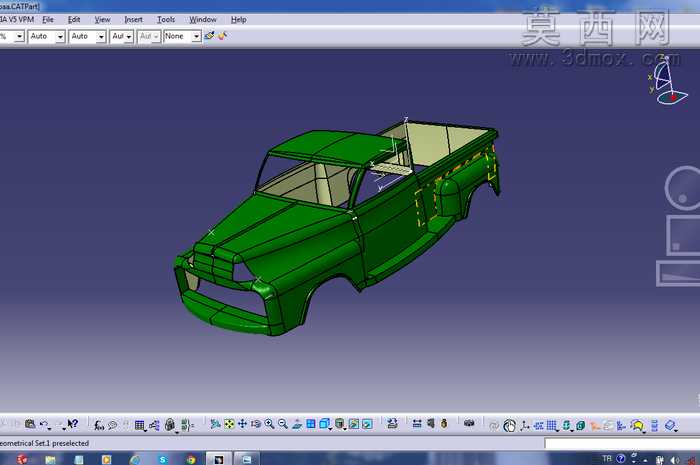This screenshot has width=700, height=465.
Task: Click the dark car-shaped toolbar icon
Action: click(469, 423)
